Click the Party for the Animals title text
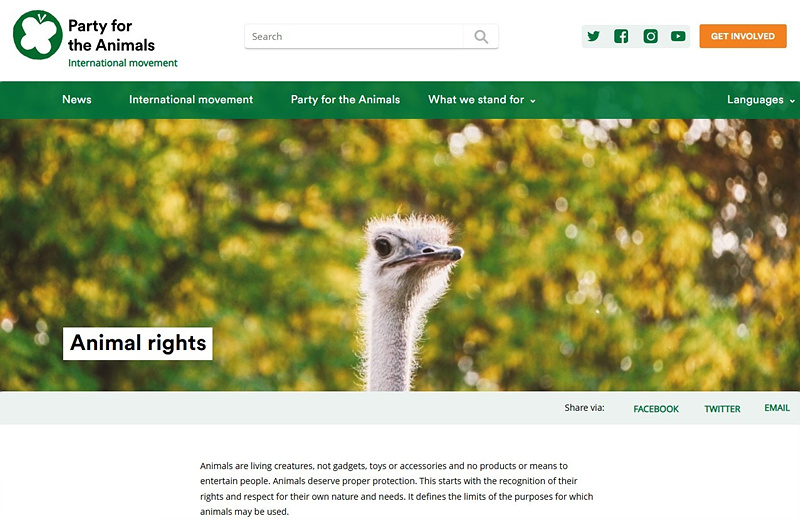Viewport: 800px width, 520px height. coord(111,35)
